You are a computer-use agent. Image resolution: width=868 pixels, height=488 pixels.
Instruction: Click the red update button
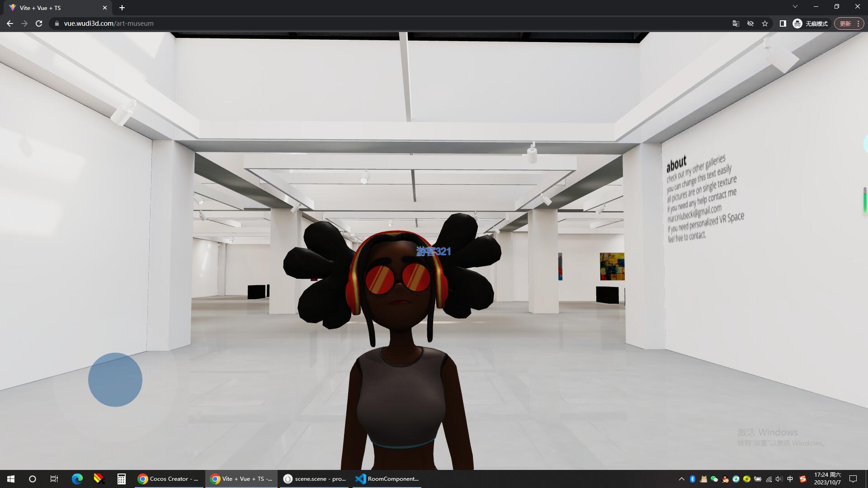845,23
